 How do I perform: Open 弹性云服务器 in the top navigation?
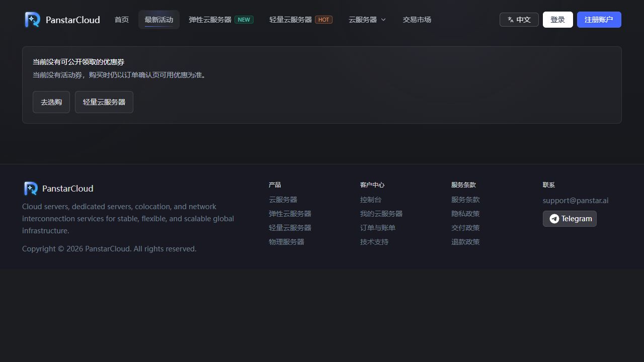click(210, 20)
